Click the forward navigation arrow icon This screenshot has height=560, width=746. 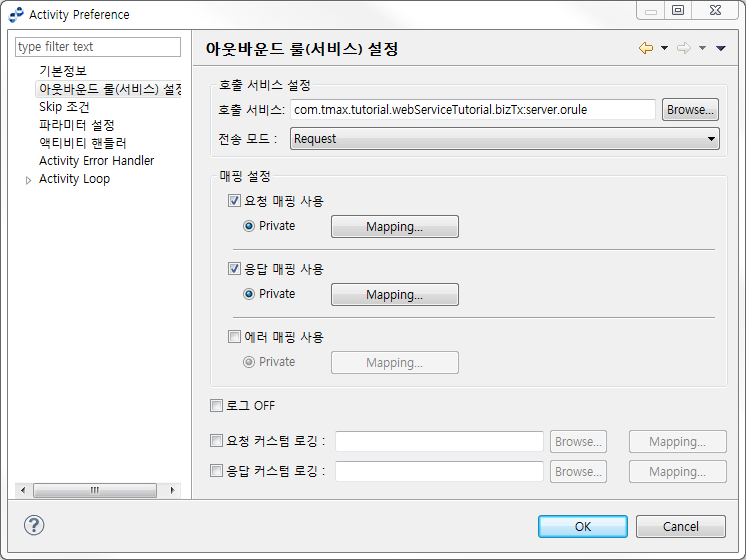click(684, 49)
